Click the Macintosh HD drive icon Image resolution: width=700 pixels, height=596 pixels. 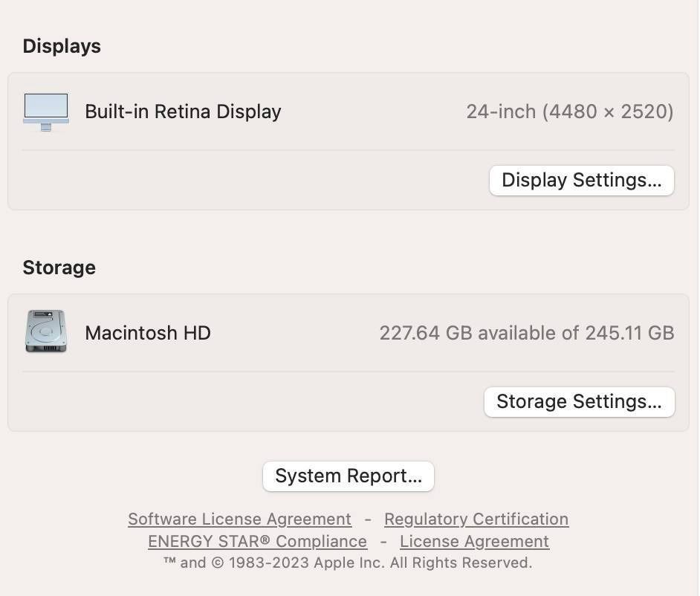pyautogui.click(x=46, y=331)
